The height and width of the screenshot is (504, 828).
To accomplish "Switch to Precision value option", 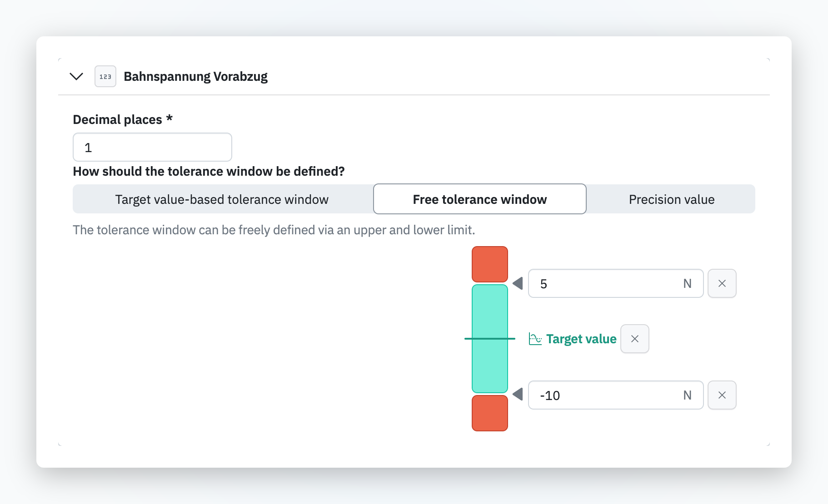I will click(x=672, y=199).
